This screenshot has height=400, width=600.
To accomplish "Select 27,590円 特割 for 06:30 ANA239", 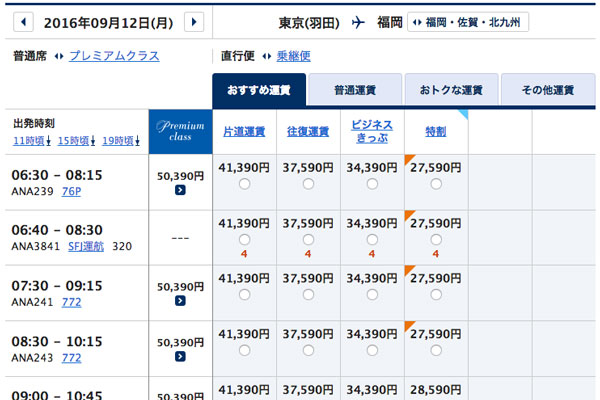I will (436, 184).
